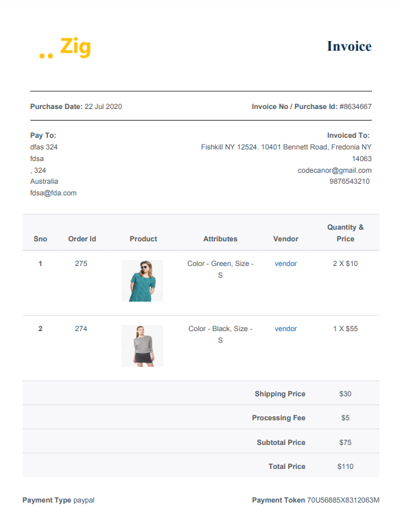Click the Zig logo
400x532 pixels.
pos(65,47)
